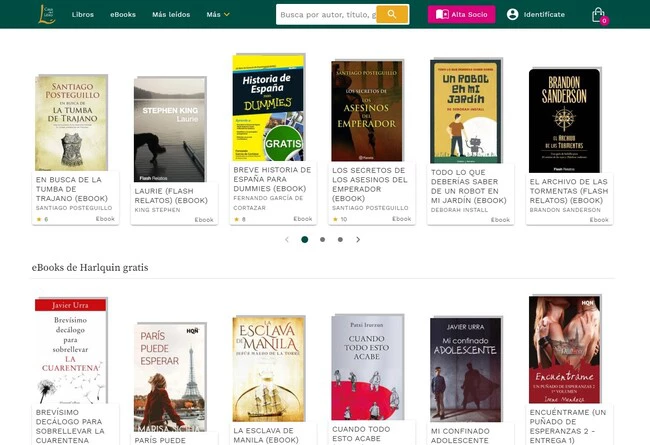Open Brandon Sanderson Archivo de las Tormentas cover
The height and width of the screenshot is (445, 650).
tap(565, 121)
